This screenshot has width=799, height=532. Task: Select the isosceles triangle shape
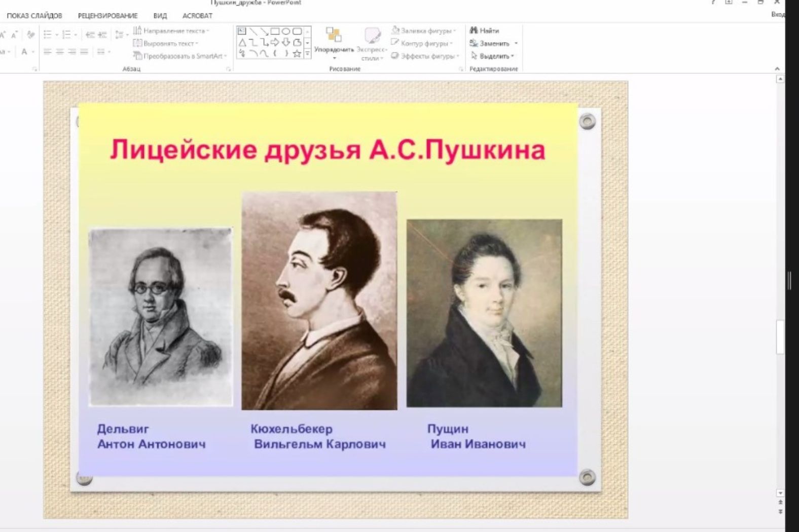pos(242,43)
